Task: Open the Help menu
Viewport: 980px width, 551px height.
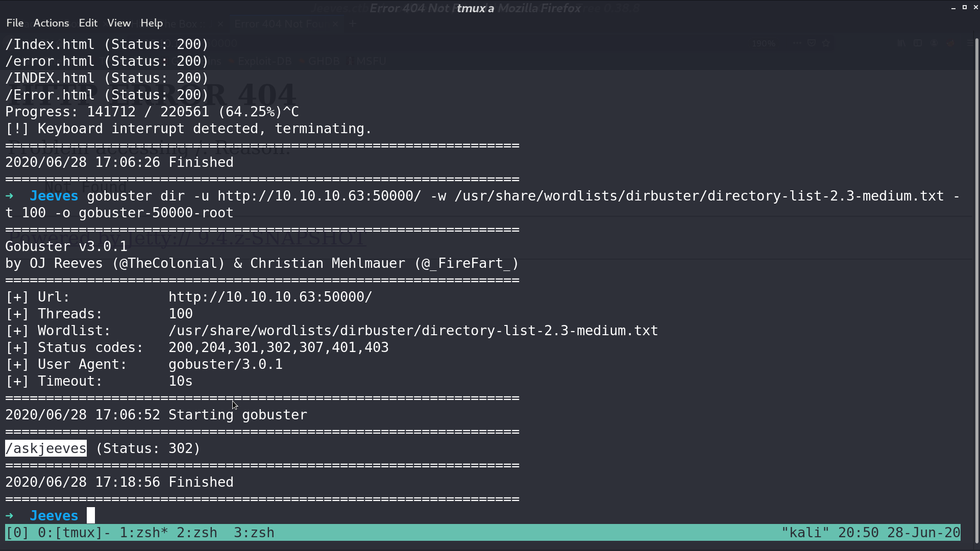Action: click(x=152, y=23)
